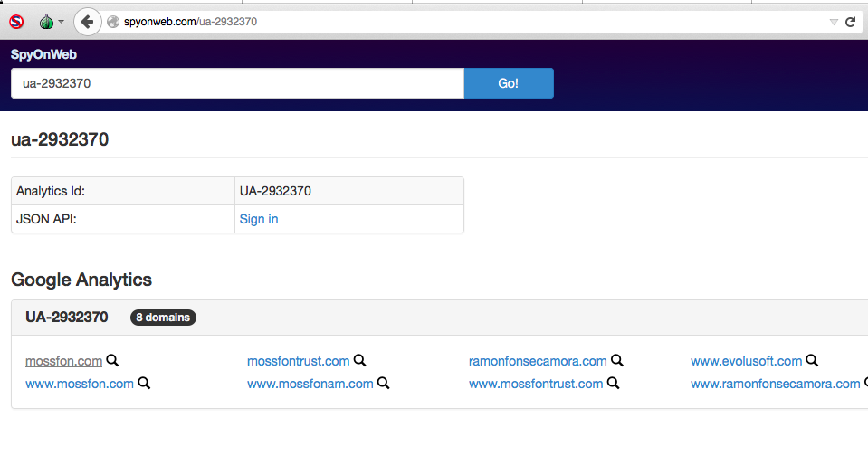
Task: Search mossfon.com with its magnifier icon
Action: click(112, 360)
